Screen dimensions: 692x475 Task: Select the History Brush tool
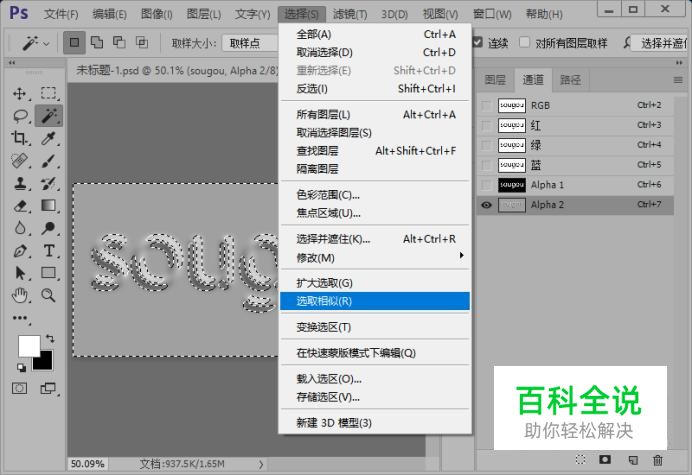49,183
